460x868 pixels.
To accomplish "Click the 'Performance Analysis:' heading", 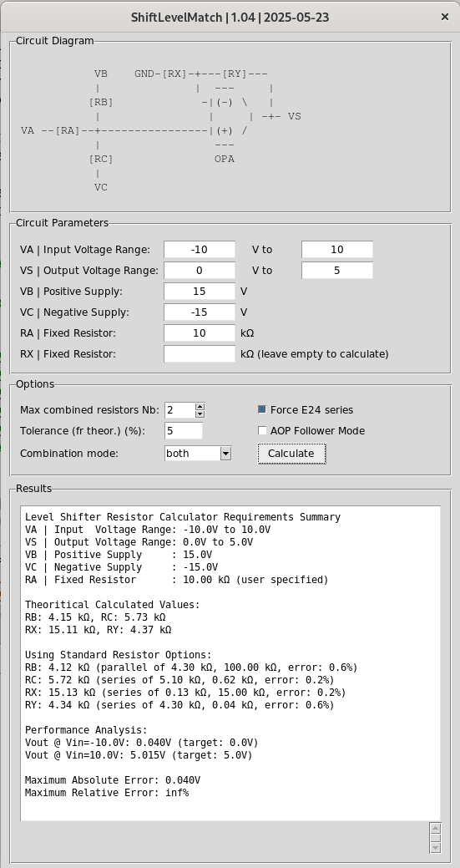I will coord(86,730).
